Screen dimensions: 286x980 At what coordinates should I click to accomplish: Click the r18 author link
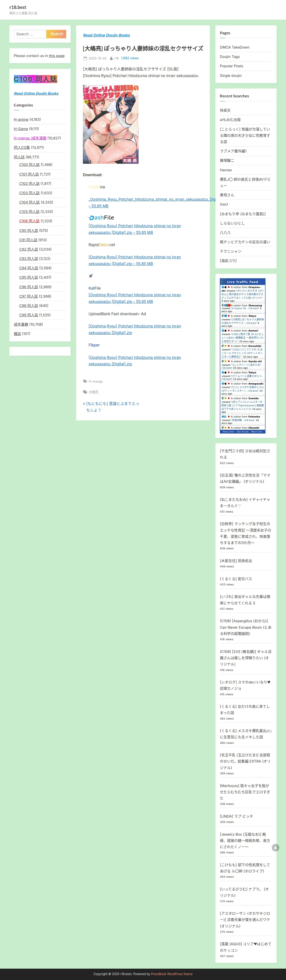point(116,58)
